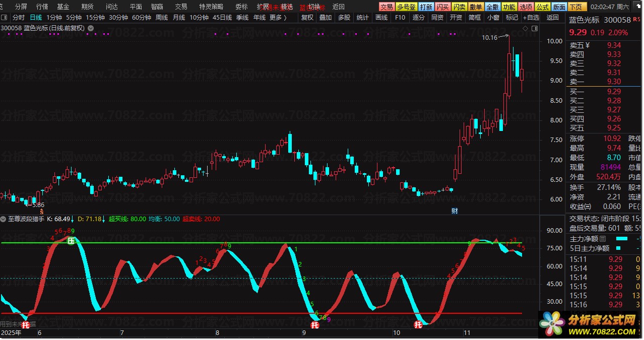Switch to 分时 intraday view
The image size is (644, 340).
pyautogui.click(x=18, y=18)
